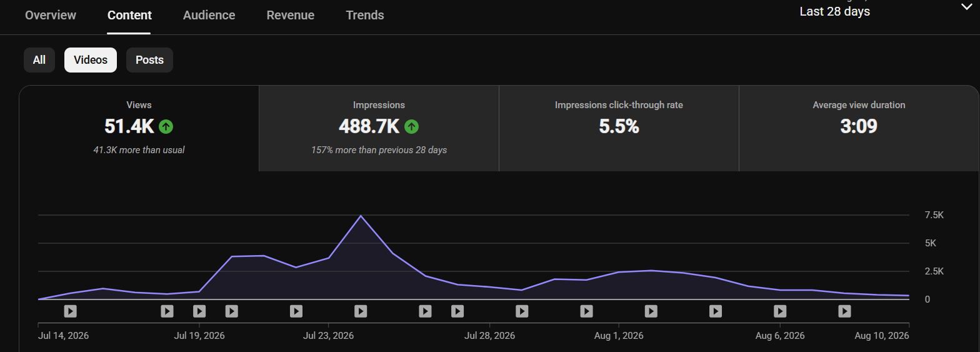Open the Trends tab
980x352 pixels.
click(365, 15)
